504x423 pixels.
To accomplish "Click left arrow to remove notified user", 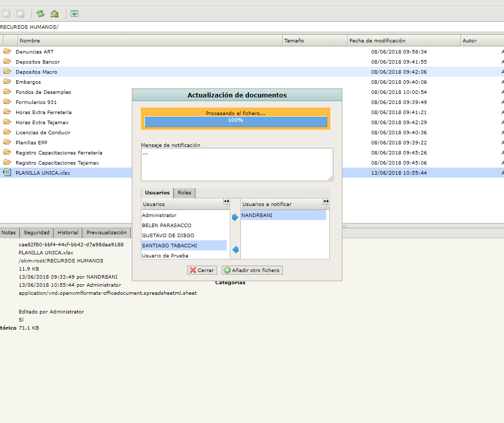I will [235, 249].
